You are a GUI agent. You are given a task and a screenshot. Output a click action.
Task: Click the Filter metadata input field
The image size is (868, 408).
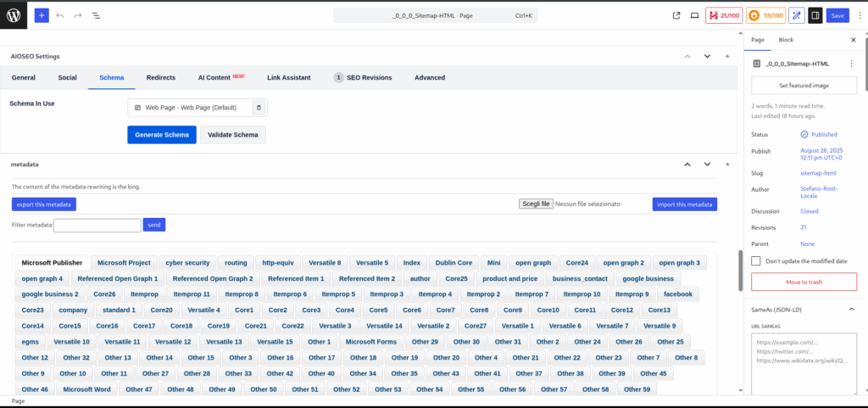[x=97, y=226]
